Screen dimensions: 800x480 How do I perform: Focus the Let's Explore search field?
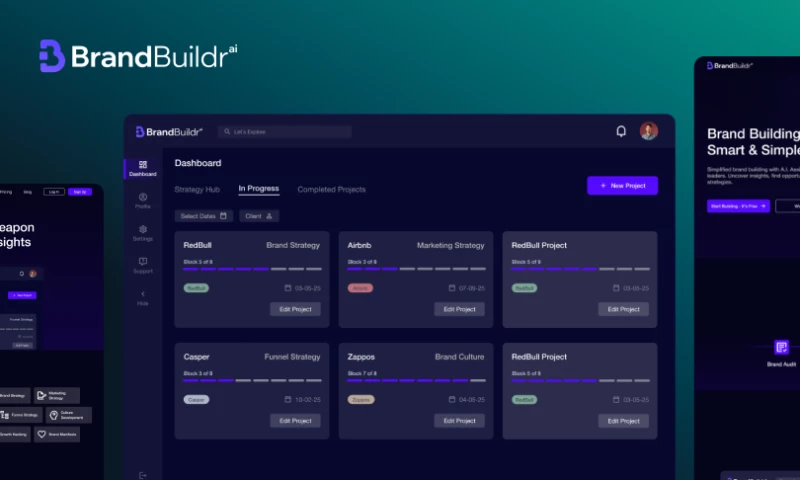(285, 132)
